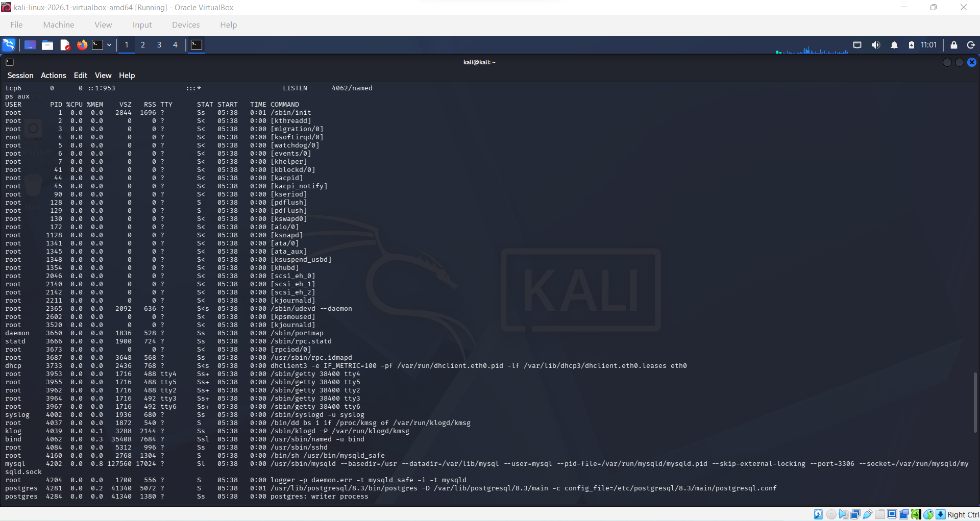
Task: Click the '/sbin/portmap' process text
Action: pyautogui.click(x=297, y=333)
